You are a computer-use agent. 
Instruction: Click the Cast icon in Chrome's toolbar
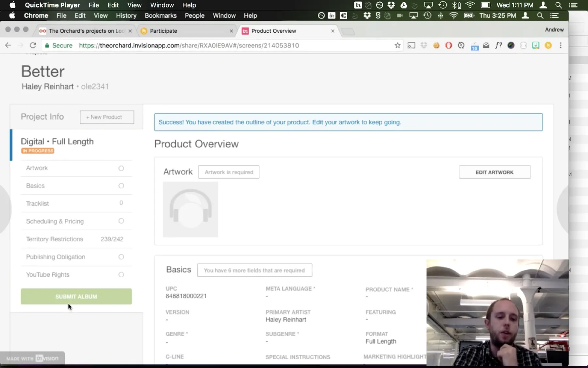pos(411,45)
